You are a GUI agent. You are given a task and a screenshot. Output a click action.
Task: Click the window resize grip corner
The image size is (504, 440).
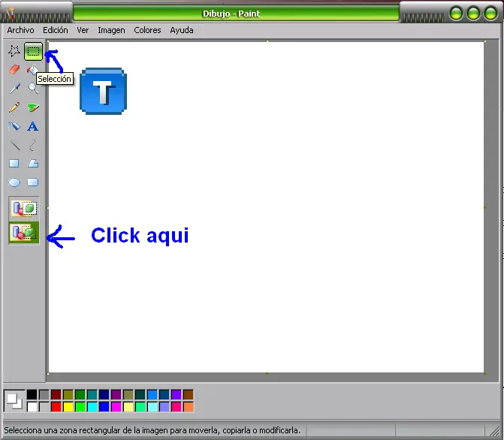(x=494, y=431)
